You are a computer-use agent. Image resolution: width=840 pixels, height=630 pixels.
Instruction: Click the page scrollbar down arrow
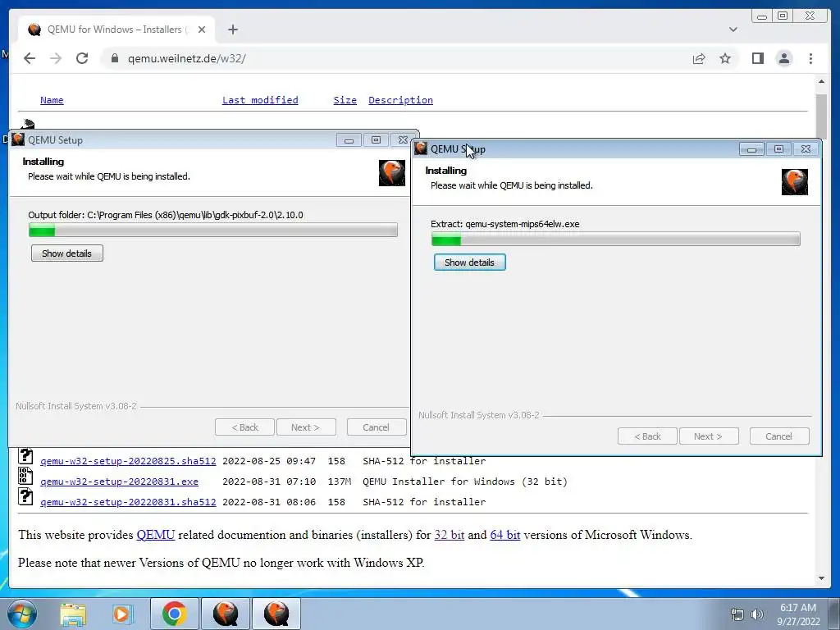[x=821, y=578]
